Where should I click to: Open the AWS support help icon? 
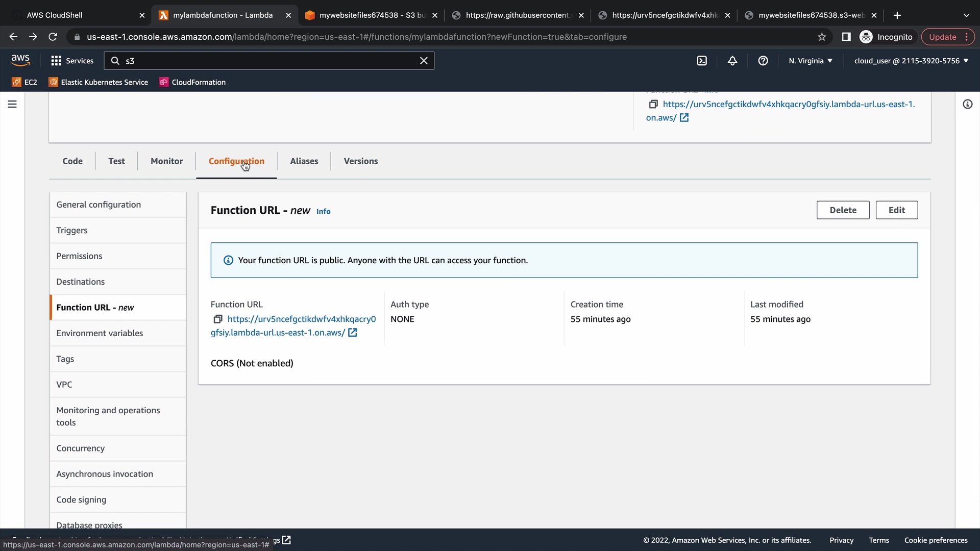[x=763, y=61]
